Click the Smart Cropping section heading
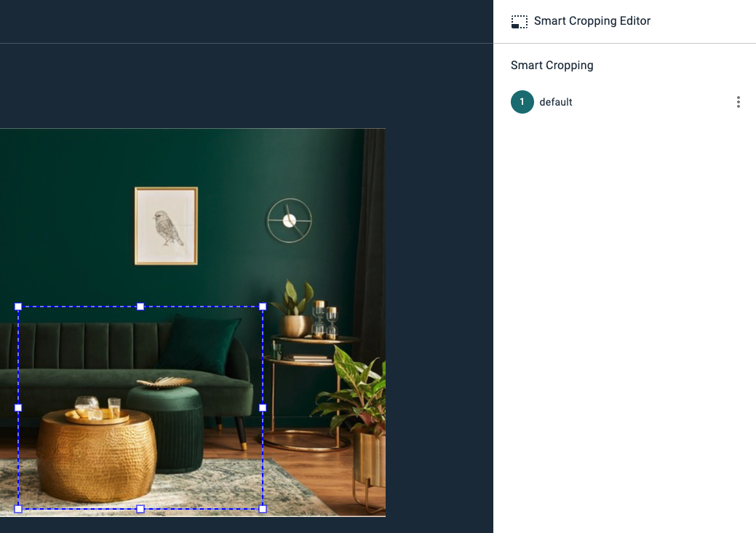Image resolution: width=756 pixels, height=533 pixels. 552,65
